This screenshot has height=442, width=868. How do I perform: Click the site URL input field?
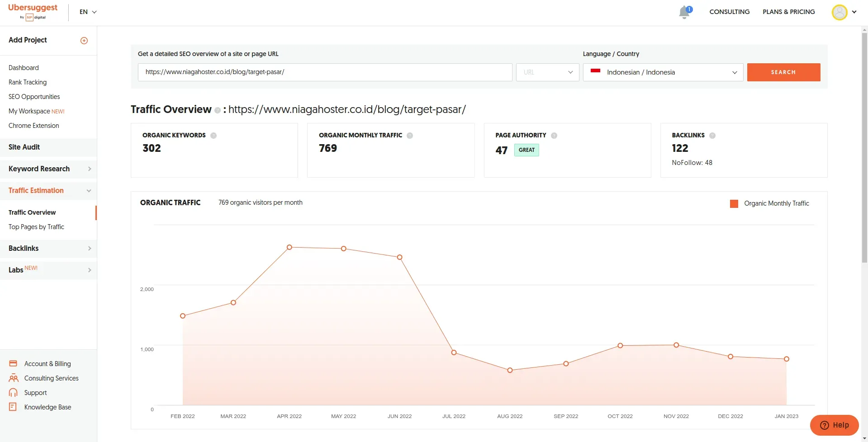[x=325, y=72]
